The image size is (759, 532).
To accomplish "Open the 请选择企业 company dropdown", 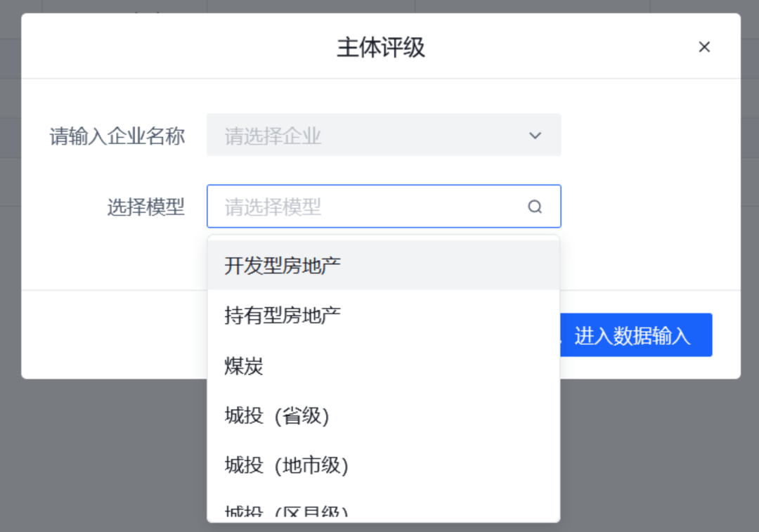I will 384,135.
